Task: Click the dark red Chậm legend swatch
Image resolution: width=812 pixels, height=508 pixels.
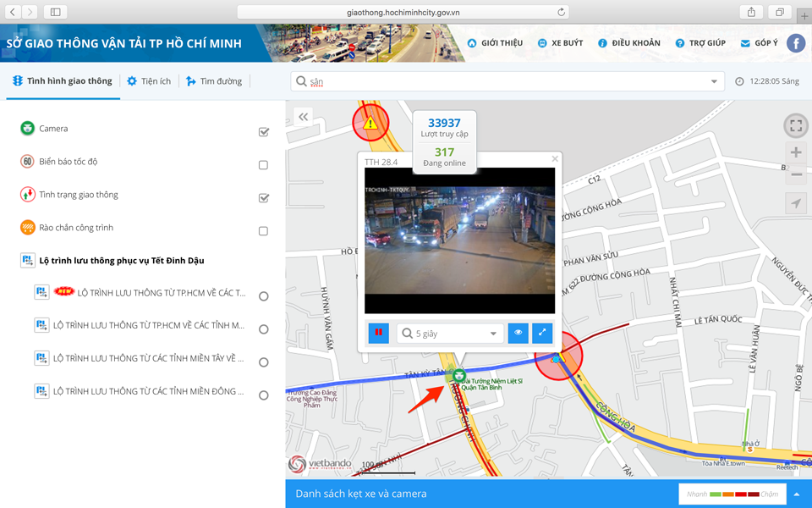Action: (x=753, y=494)
